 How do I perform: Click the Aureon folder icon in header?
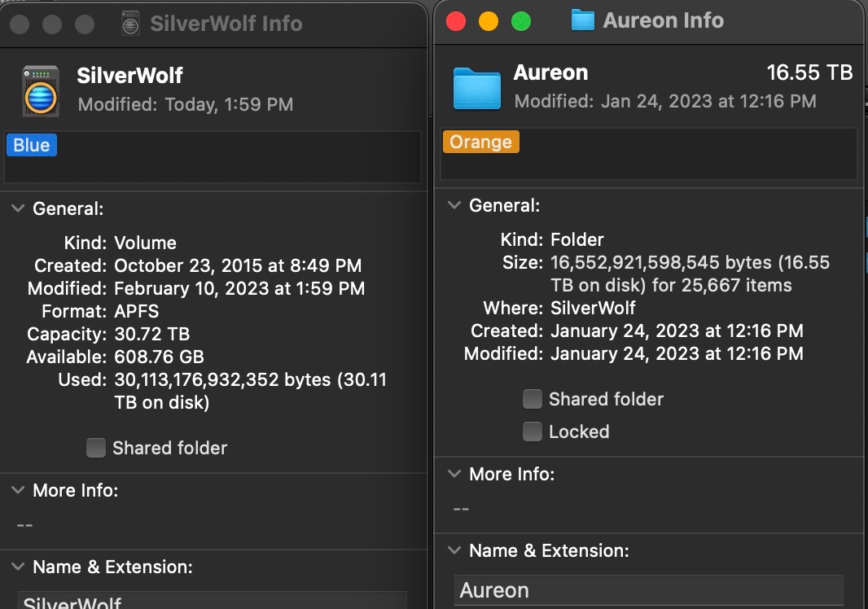coord(476,88)
